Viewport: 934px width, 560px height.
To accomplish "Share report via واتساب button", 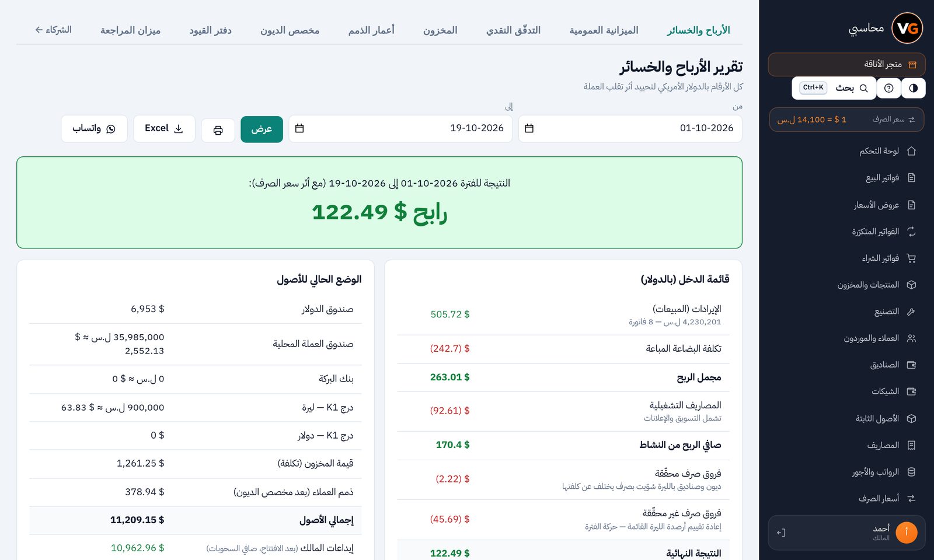I will pos(94,128).
